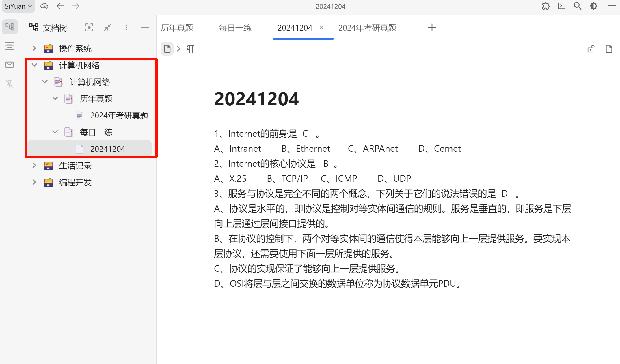
Task: Switch to the 每日一练 tab
Action: 235,28
